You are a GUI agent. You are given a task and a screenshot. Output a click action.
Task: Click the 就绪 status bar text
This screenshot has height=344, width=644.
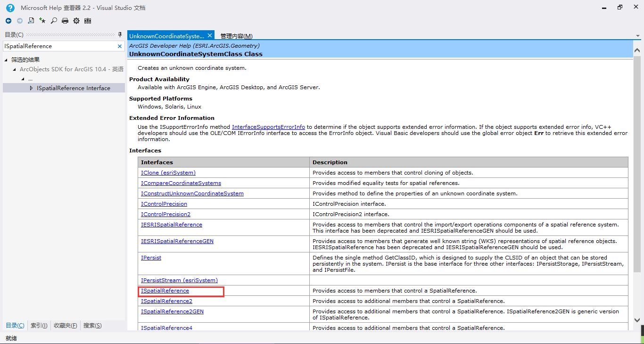tap(12, 338)
